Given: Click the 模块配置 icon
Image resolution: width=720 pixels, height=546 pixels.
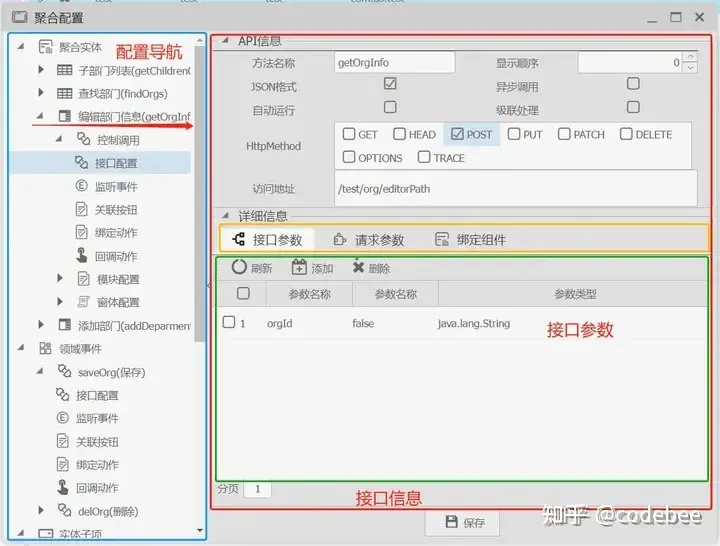Looking at the screenshot, I should tap(84, 278).
